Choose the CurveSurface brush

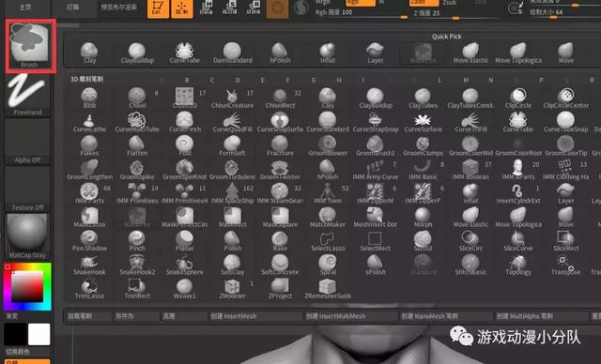tap(423, 122)
